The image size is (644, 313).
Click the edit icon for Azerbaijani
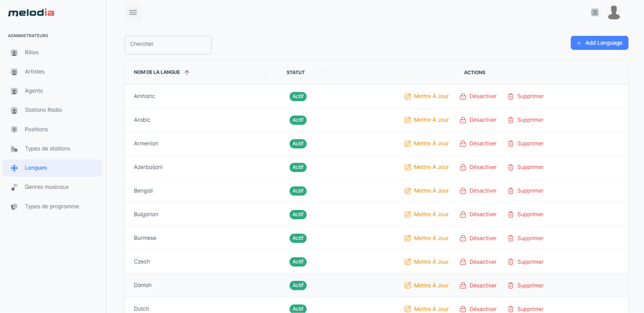pyautogui.click(x=408, y=167)
